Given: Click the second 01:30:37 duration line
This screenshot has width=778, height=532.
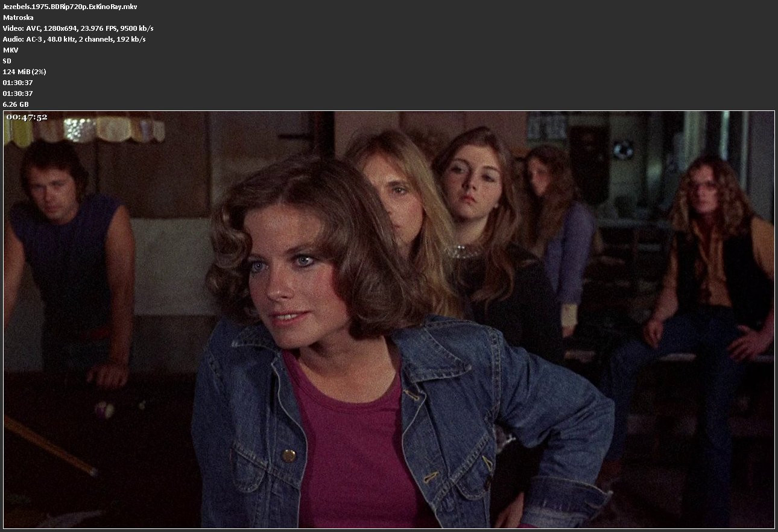Looking at the screenshot, I should 17,93.
